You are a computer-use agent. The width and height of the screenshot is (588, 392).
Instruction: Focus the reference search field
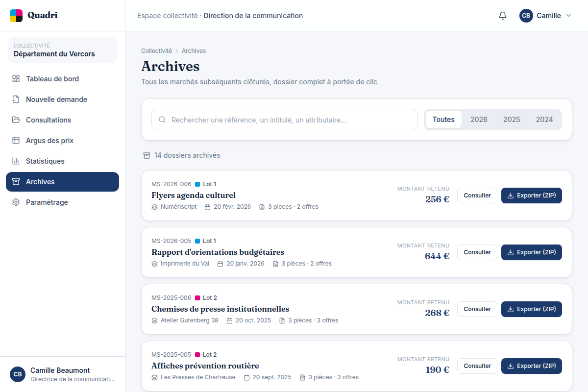284,120
